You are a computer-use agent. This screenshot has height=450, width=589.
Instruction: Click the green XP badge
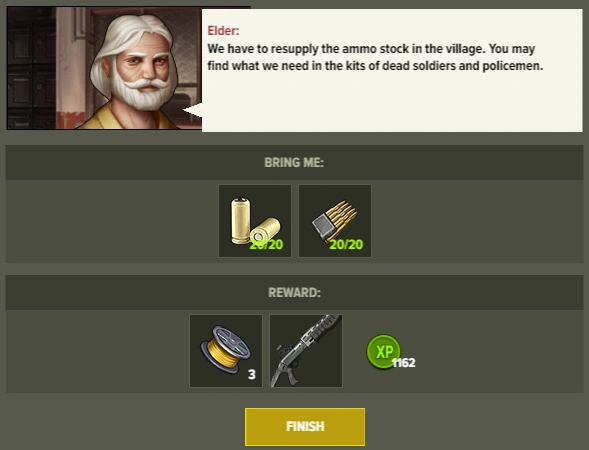coord(383,351)
